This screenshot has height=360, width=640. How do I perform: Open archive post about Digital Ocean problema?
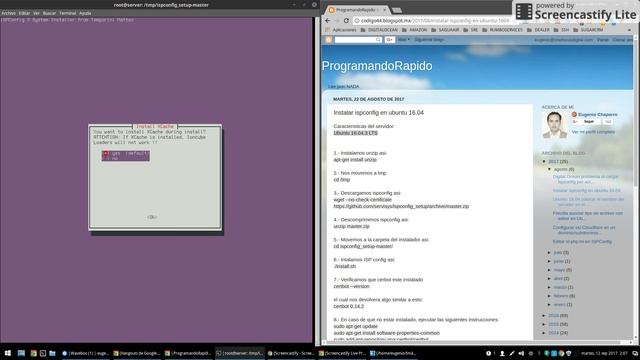(x=586, y=179)
